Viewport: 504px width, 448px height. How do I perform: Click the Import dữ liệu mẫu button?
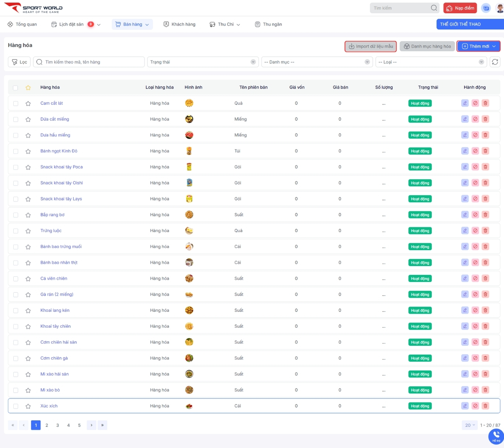371,46
